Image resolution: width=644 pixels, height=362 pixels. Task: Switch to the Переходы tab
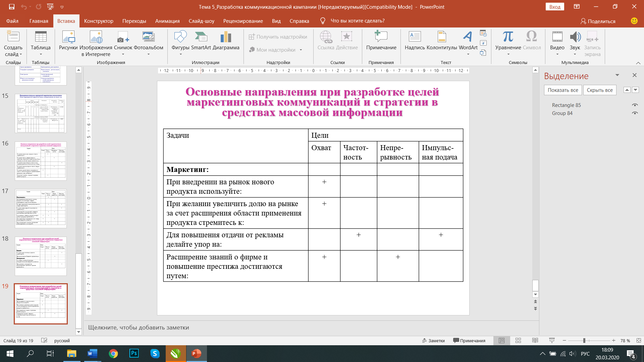coord(134,21)
